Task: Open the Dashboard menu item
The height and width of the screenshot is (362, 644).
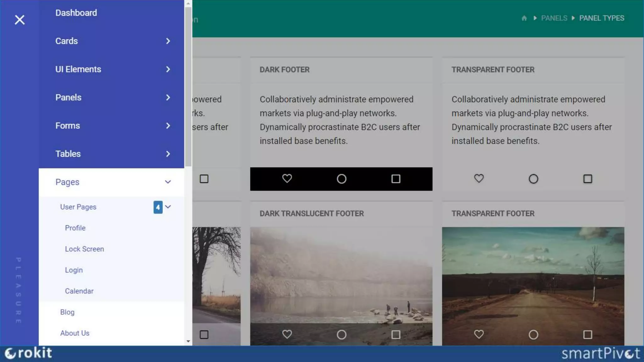Action: 76,13
